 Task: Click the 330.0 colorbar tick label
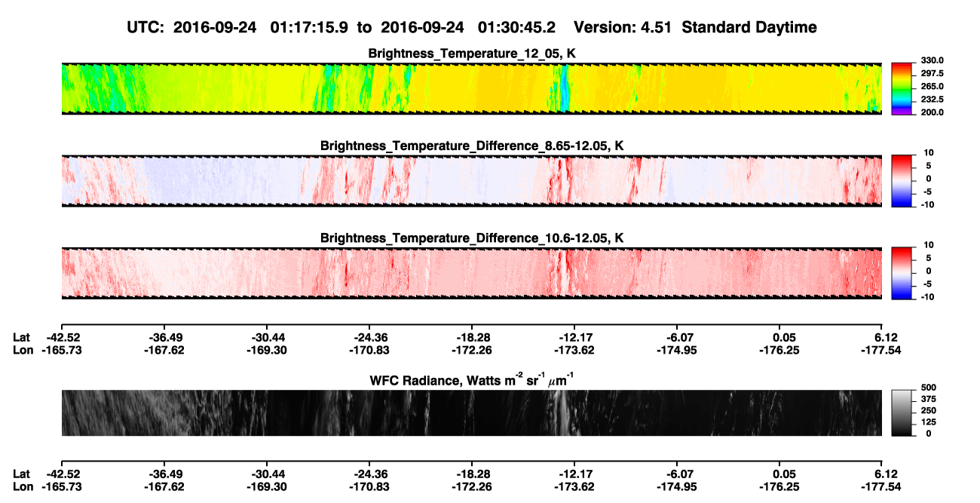coord(932,61)
